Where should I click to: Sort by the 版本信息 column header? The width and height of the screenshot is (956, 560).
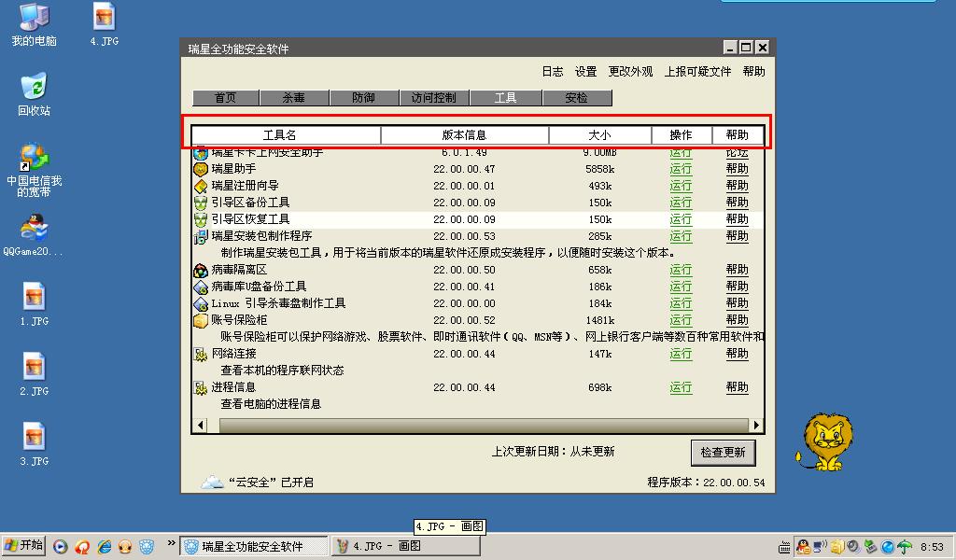[465, 134]
